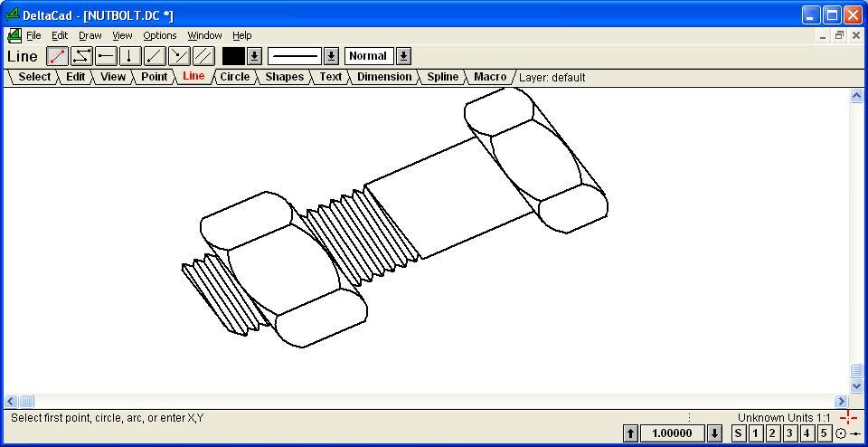Screen dimensions: 868x447
Task: Open the line color dropdown arrow
Action: pos(255,56)
